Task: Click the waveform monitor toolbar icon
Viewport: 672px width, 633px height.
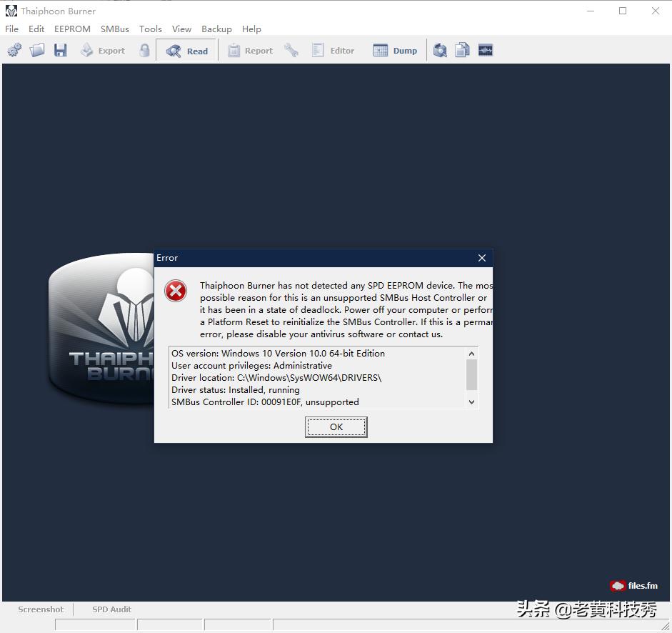Action: click(486, 50)
